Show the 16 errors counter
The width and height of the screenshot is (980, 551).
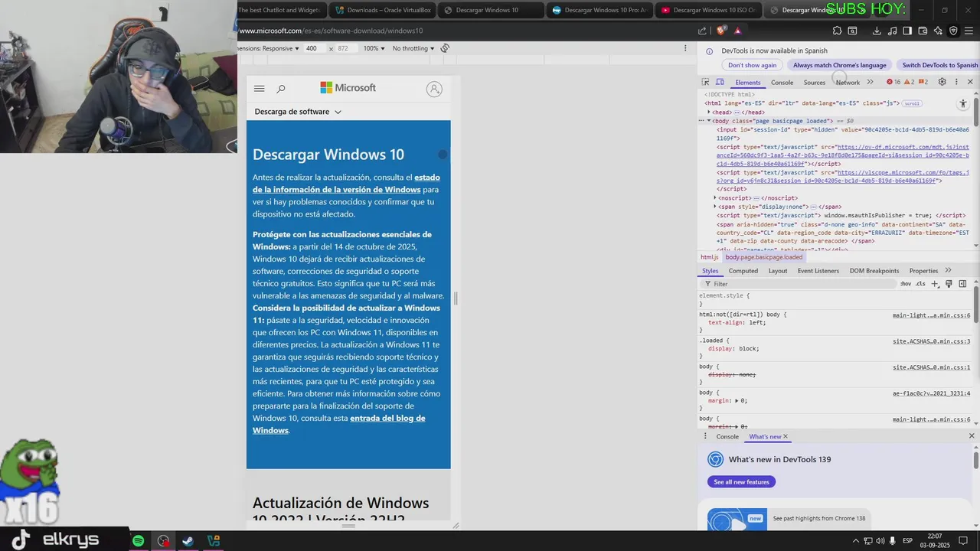(893, 82)
